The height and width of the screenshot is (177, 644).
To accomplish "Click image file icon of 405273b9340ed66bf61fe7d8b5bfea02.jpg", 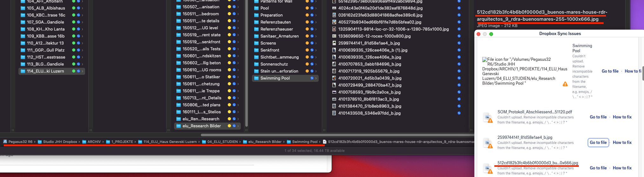I will [x=334, y=22].
